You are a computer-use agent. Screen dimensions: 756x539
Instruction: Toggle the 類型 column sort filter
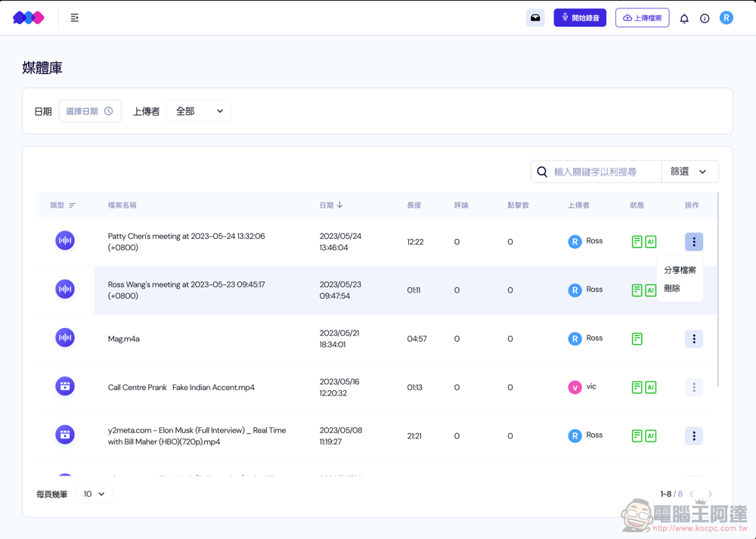72,205
